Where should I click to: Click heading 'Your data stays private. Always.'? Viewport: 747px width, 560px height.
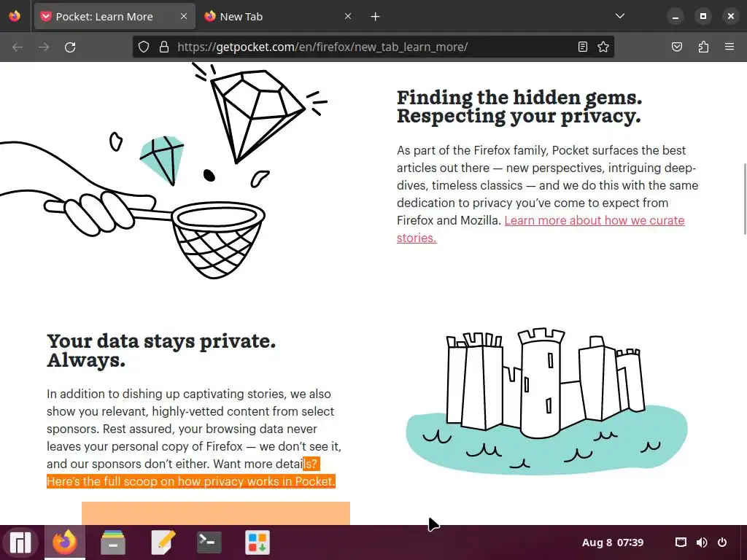[161, 351]
